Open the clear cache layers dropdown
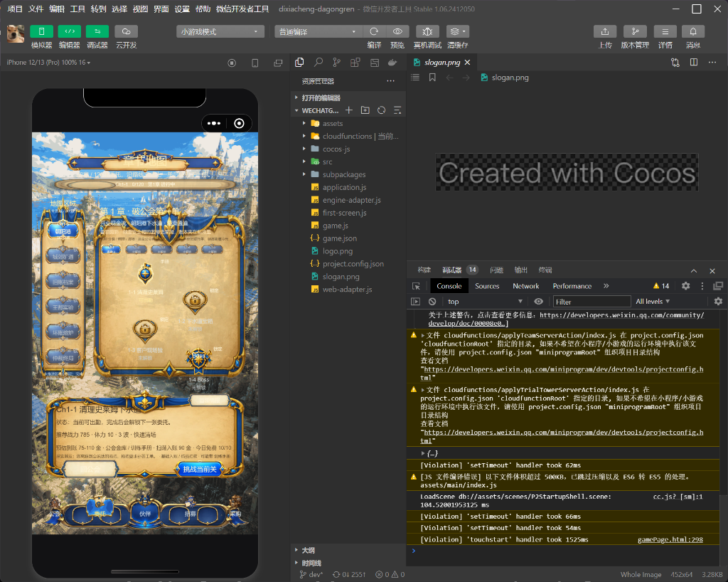 point(458,31)
